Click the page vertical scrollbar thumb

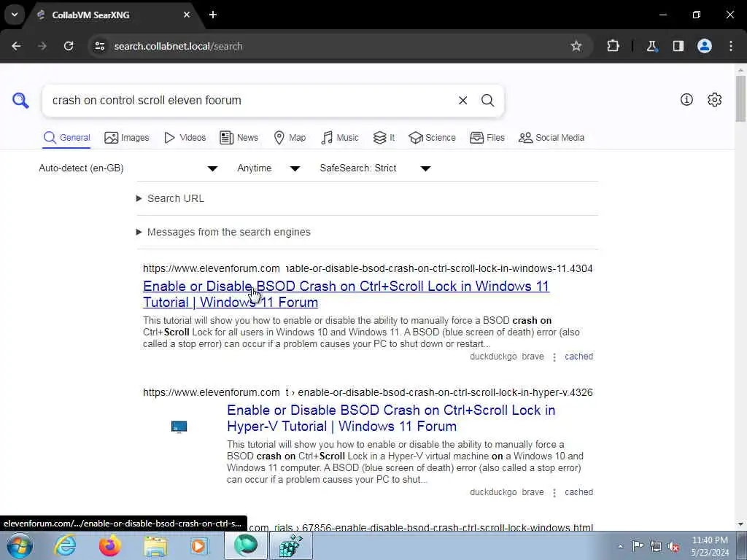(740, 98)
